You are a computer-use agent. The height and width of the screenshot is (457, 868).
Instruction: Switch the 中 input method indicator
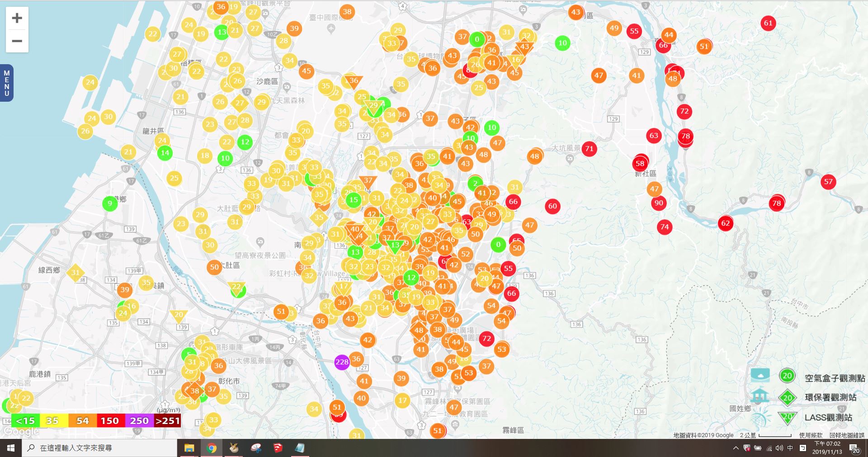[790, 448]
